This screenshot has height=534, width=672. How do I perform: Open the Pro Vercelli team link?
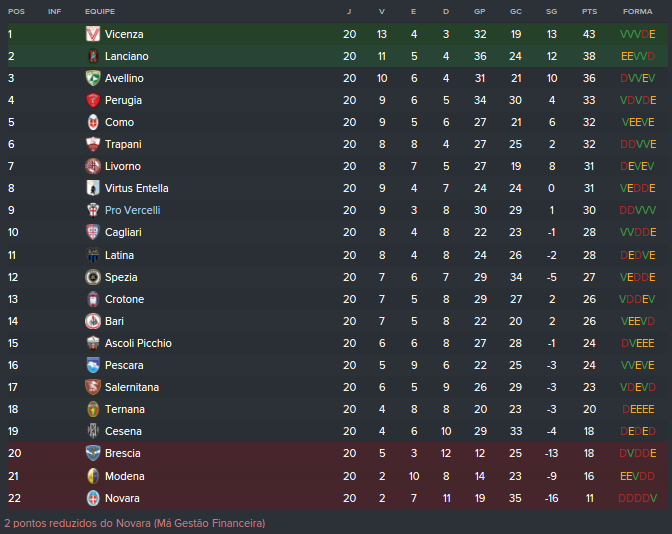pos(132,210)
